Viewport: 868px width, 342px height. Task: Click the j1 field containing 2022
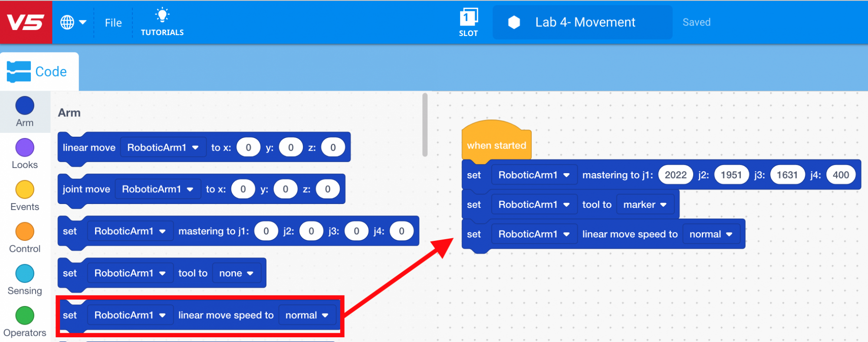(x=675, y=175)
